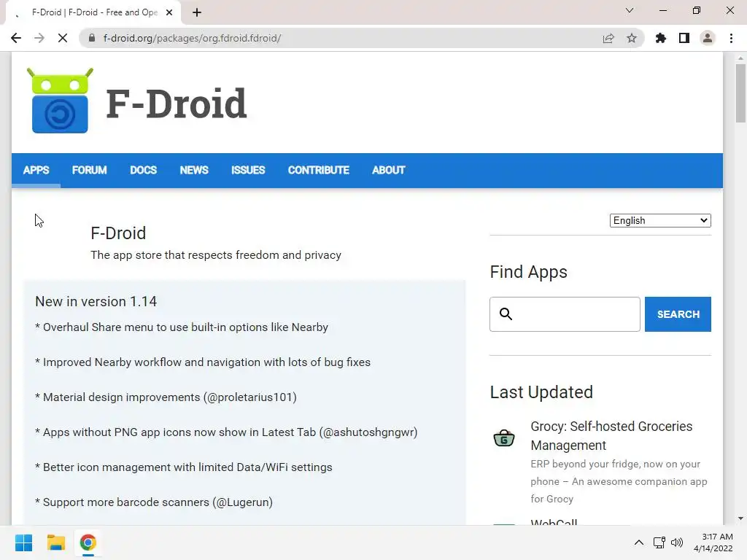
Task: Focus the Find Apps search field
Action: pos(565,314)
